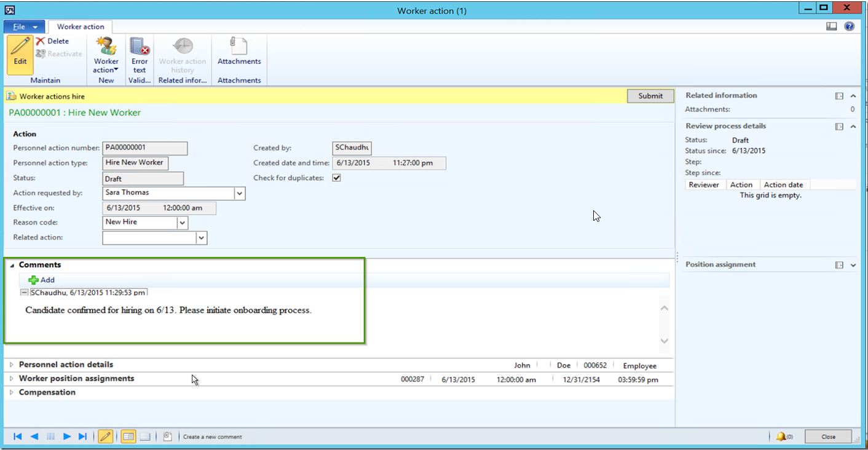Collapse the SChaudhu comment entry minus box
868x450 pixels.
25,293
